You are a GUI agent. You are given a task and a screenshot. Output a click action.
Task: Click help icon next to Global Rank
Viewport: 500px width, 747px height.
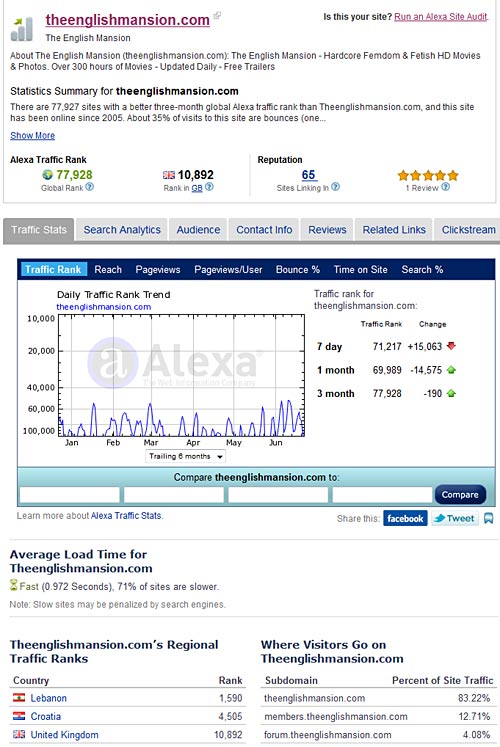[x=90, y=187]
